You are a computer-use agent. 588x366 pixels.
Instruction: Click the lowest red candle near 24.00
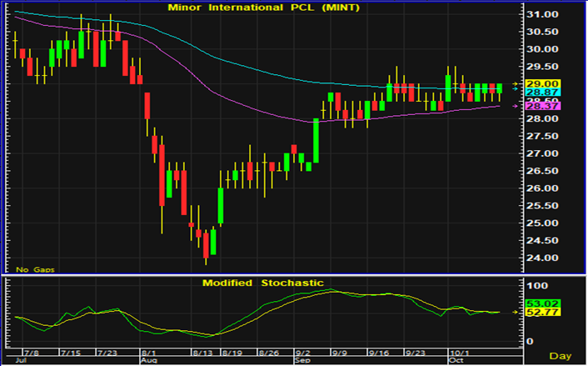point(206,245)
